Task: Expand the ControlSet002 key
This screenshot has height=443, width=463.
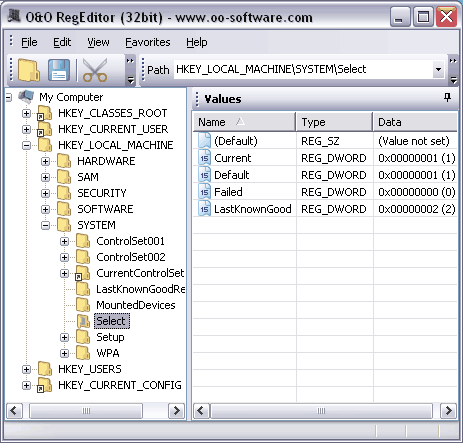Action: pyautogui.click(x=64, y=257)
